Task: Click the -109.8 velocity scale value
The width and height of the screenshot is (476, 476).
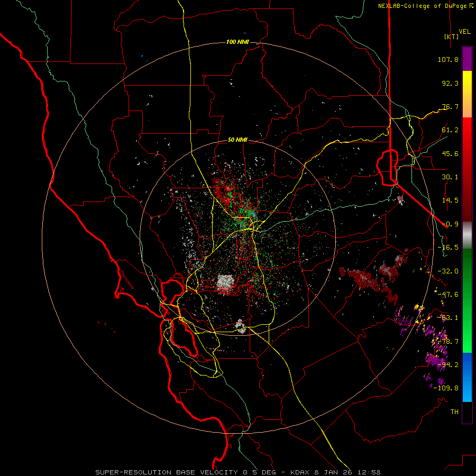Action: pos(446,388)
